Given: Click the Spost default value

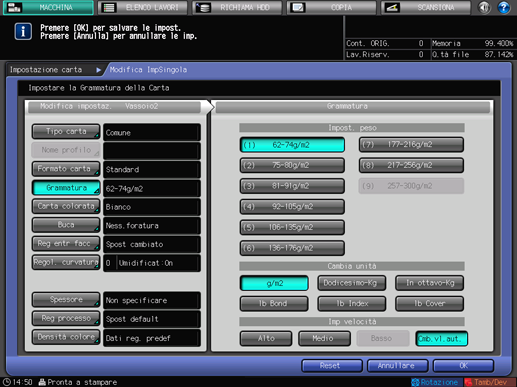Looking at the screenshot, I should [152, 319].
